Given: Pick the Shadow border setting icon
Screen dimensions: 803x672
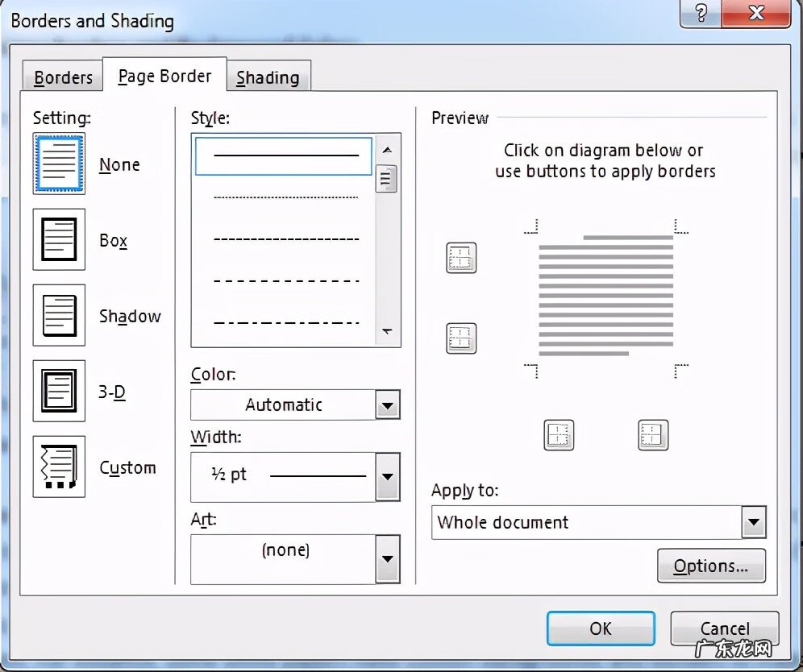Looking at the screenshot, I should pyautogui.click(x=59, y=315).
